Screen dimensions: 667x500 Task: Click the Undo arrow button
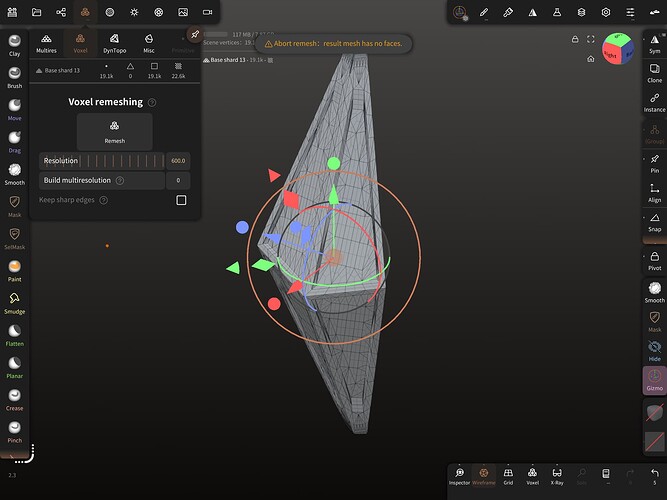(x=655, y=477)
